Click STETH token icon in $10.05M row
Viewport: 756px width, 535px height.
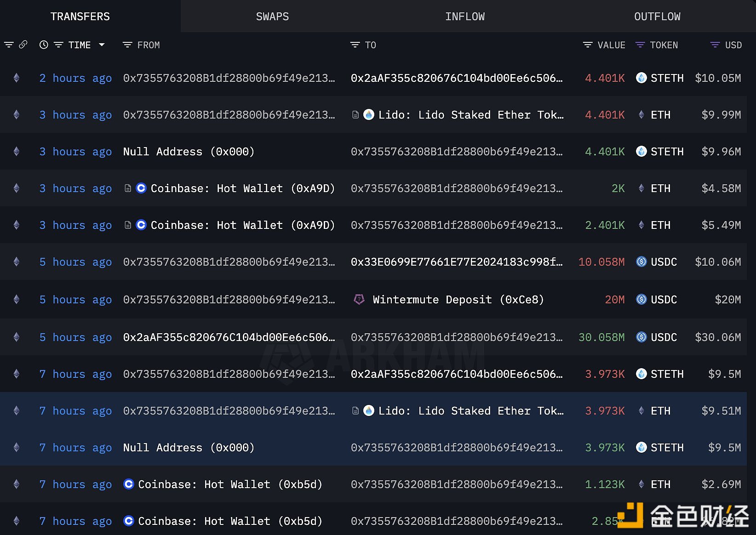click(641, 78)
